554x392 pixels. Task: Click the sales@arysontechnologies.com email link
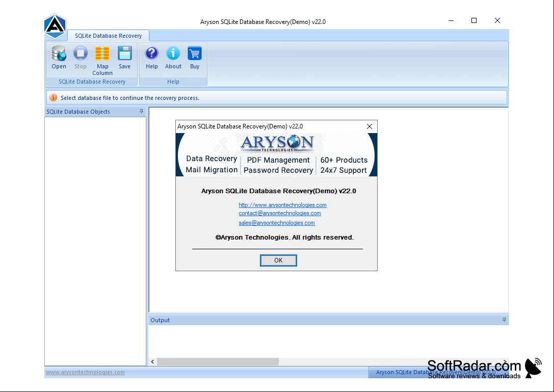pos(277,223)
